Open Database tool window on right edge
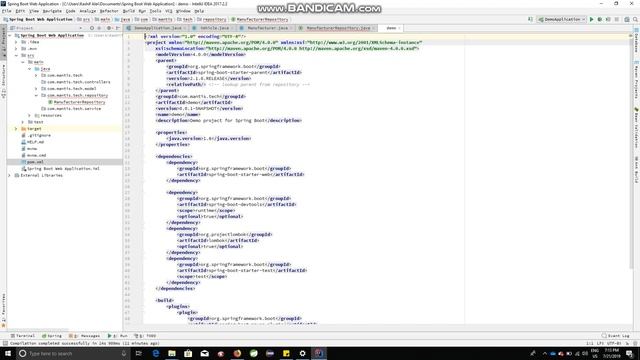 pos(636,41)
